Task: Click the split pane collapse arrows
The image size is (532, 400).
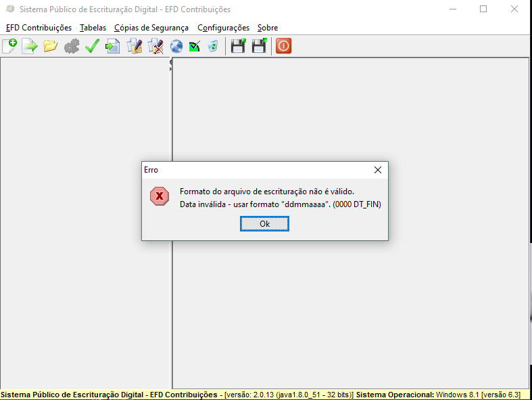Action: (x=170, y=65)
